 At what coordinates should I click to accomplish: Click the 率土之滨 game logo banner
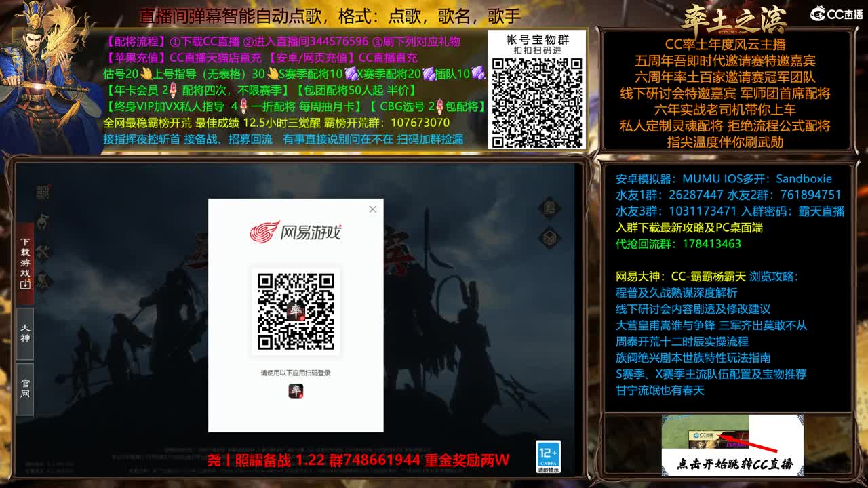click(733, 18)
